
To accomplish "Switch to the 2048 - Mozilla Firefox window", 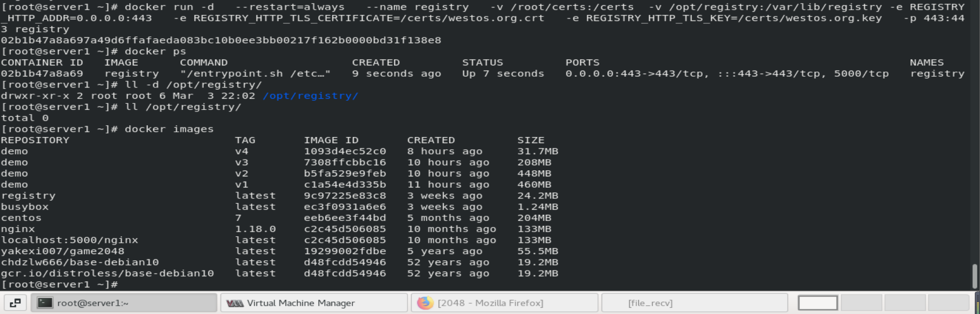I will click(504, 303).
